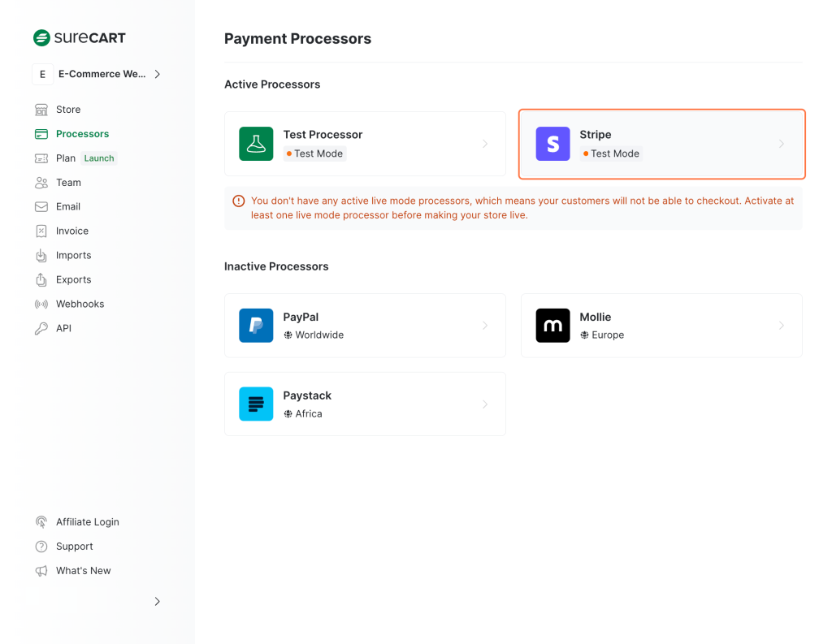
Task: Open the Affiliate Login page
Action: coord(87,521)
